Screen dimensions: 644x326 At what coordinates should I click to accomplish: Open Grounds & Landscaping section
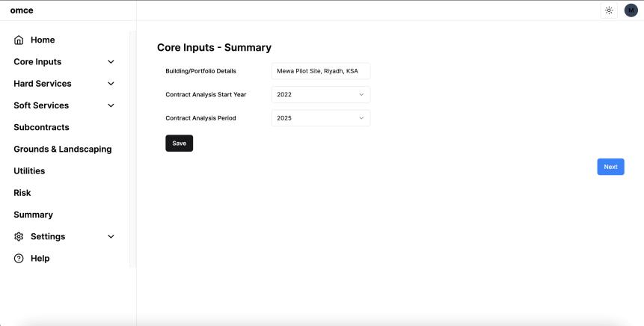[x=63, y=150]
